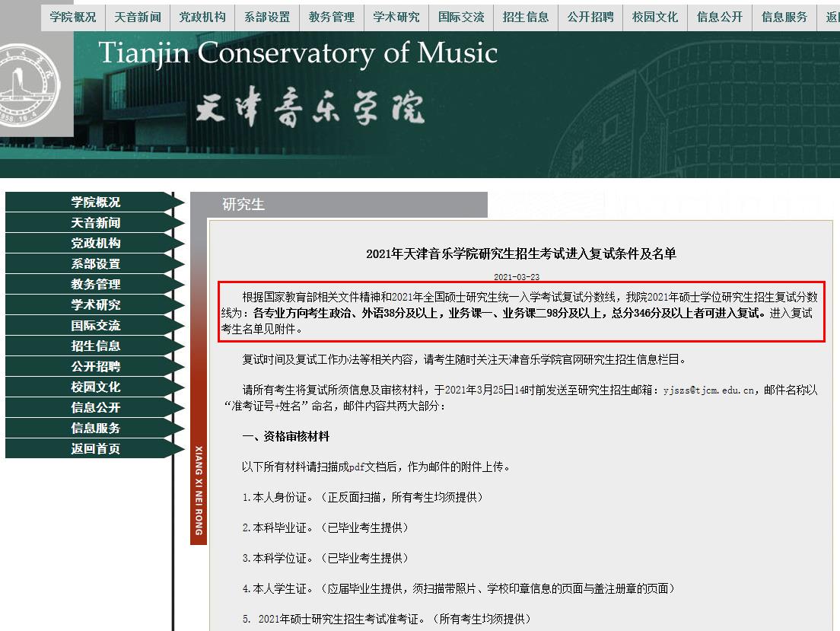Viewport: 840px width, 631px height.
Task: Click 学院概况 in left sidebar
Action: click(x=96, y=202)
